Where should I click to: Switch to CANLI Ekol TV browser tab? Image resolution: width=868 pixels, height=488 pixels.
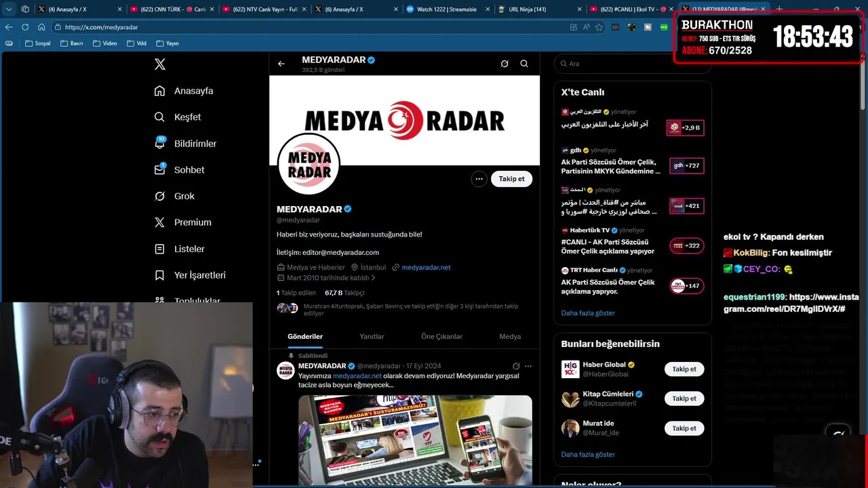(x=633, y=9)
